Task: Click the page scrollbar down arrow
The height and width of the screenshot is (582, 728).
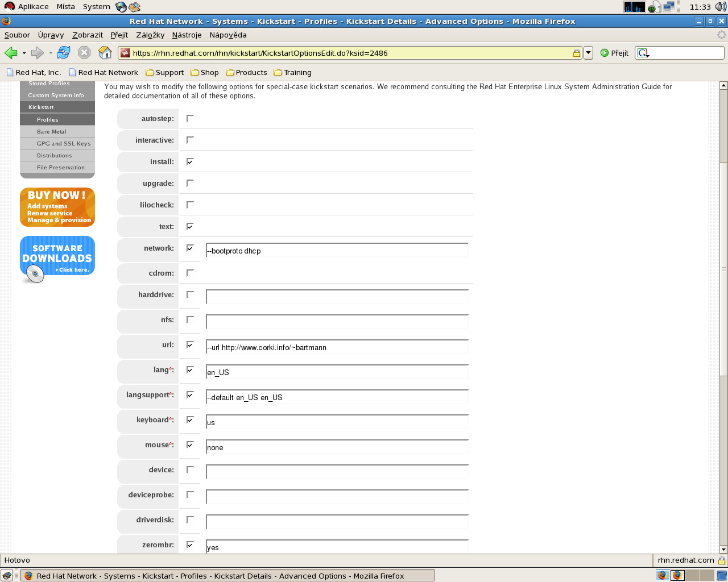Action: point(723,550)
